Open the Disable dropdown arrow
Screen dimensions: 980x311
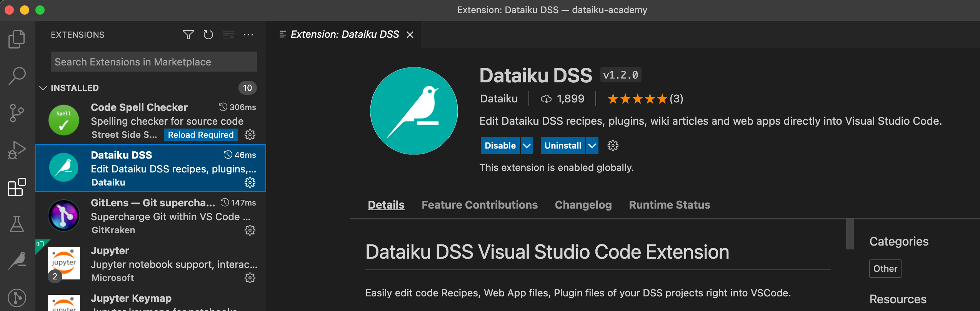point(527,145)
